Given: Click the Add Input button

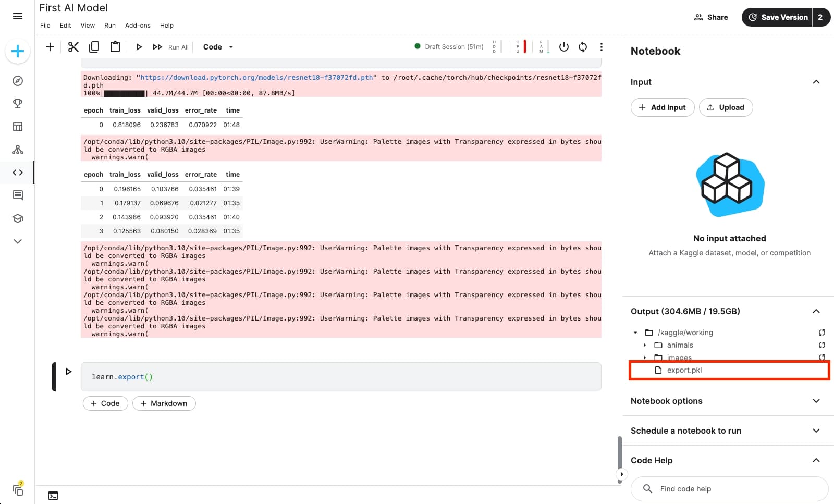Looking at the screenshot, I should [663, 107].
